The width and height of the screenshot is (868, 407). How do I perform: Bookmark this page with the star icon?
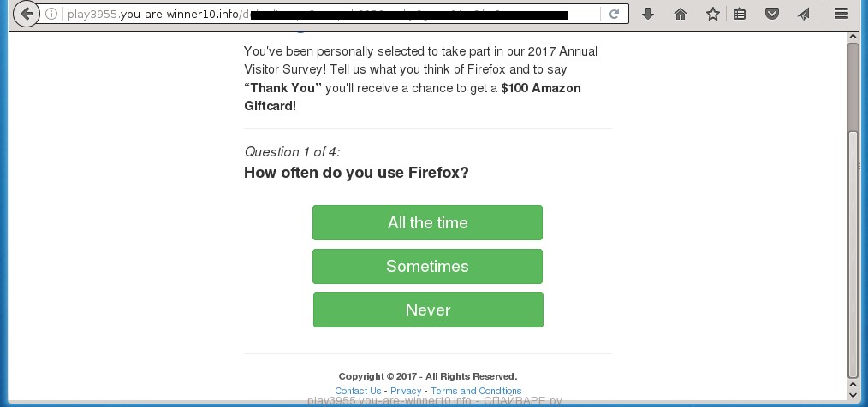(x=712, y=15)
